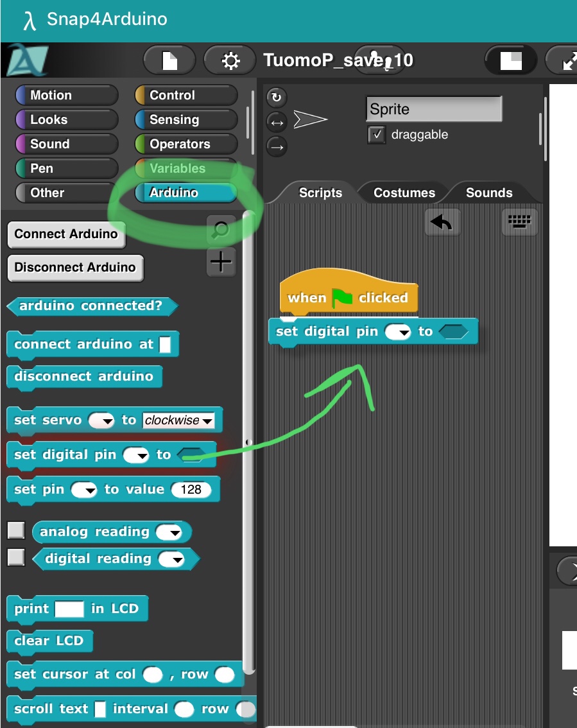This screenshot has width=577, height=728.
Task: Click the Sprite name input field
Action: 433,109
